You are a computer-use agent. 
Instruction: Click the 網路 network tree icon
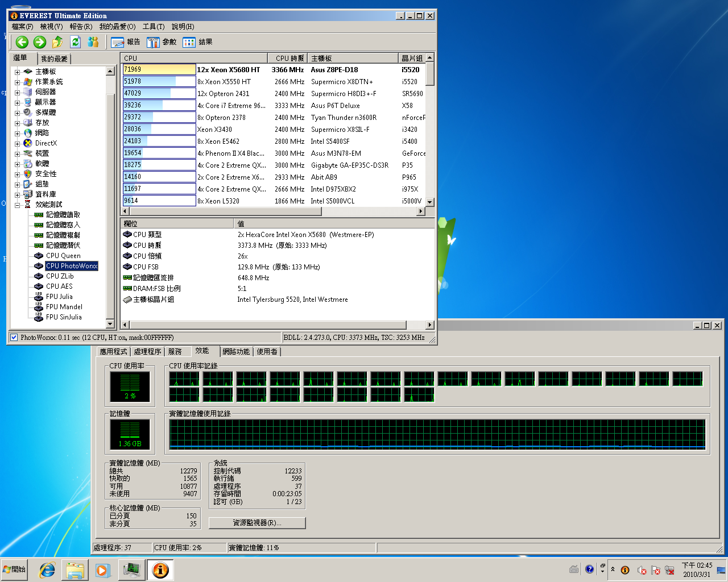pos(28,133)
